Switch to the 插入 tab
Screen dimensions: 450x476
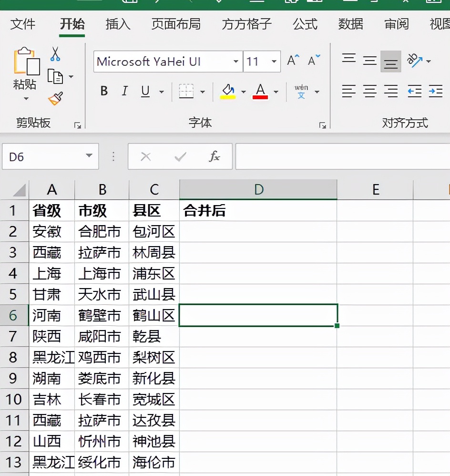(118, 24)
